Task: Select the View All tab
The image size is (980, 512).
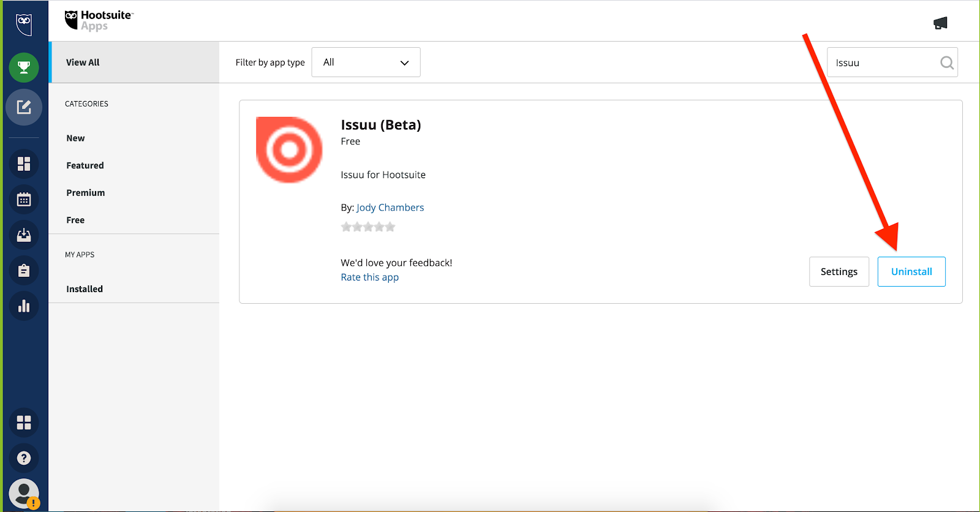Action: pos(134,62)
